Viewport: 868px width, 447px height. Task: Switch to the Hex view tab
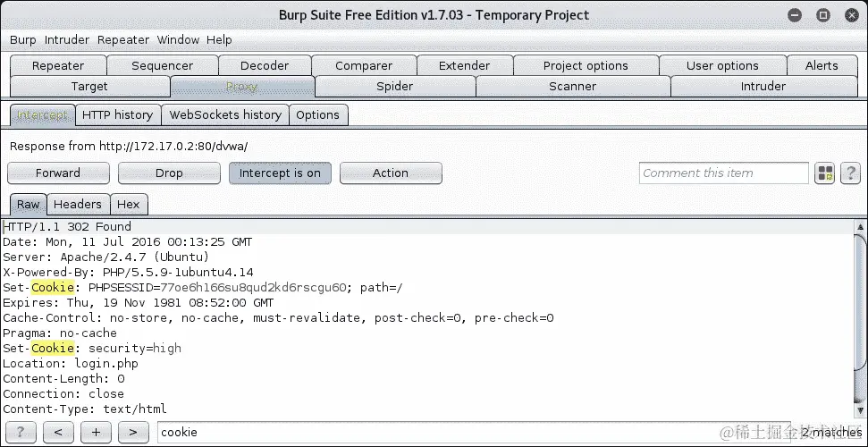(129, 204)
